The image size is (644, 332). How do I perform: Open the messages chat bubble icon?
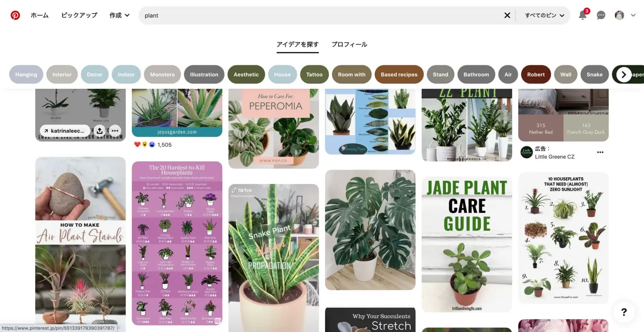tap(601, 15)
